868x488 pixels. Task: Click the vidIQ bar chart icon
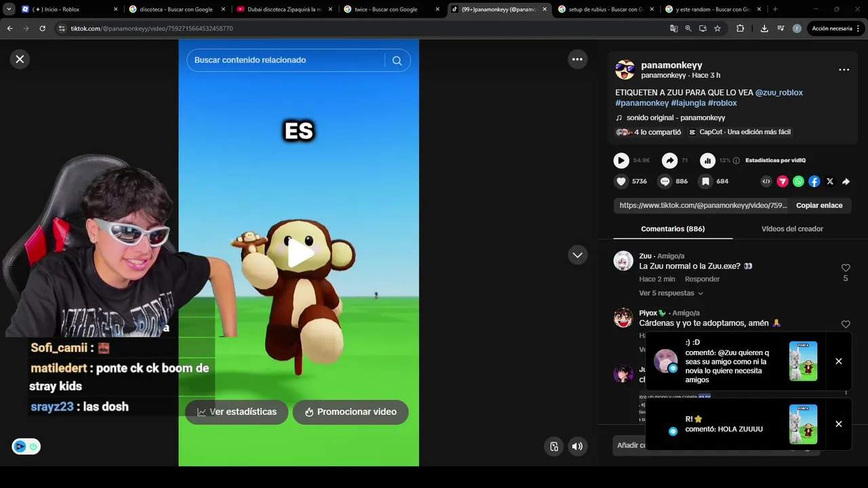click(x=707, y=161)
